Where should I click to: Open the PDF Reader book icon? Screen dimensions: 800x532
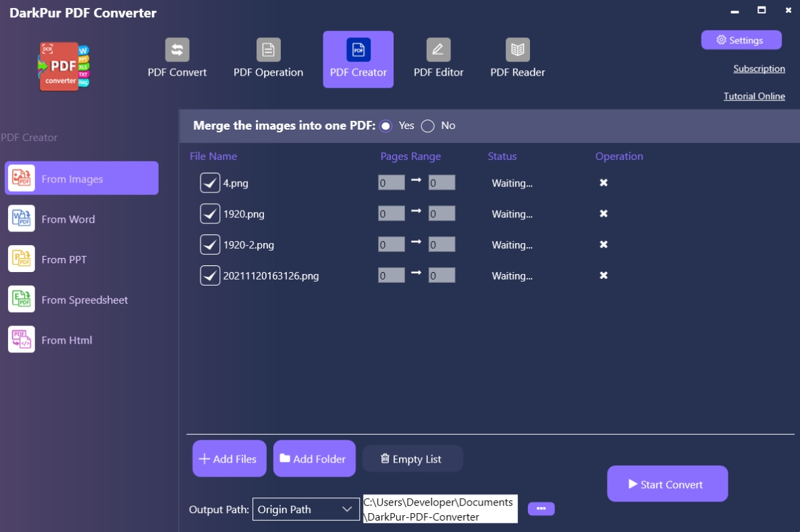click(x=517, y=50)
